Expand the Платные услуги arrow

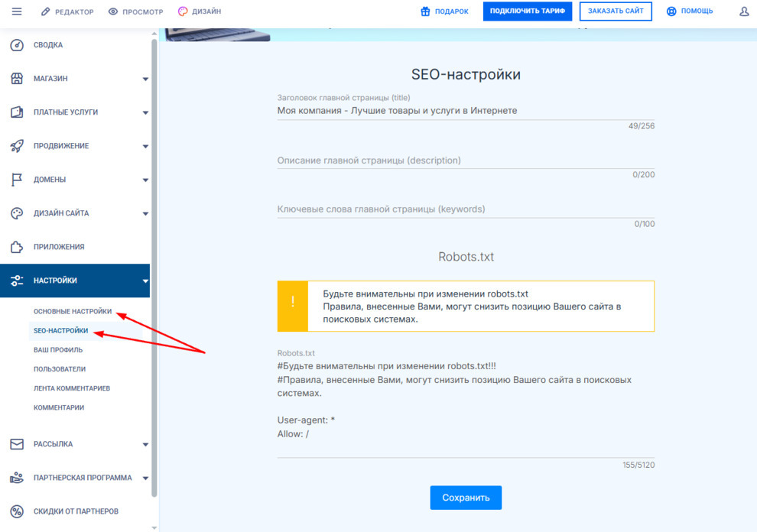tap(145, 112)
